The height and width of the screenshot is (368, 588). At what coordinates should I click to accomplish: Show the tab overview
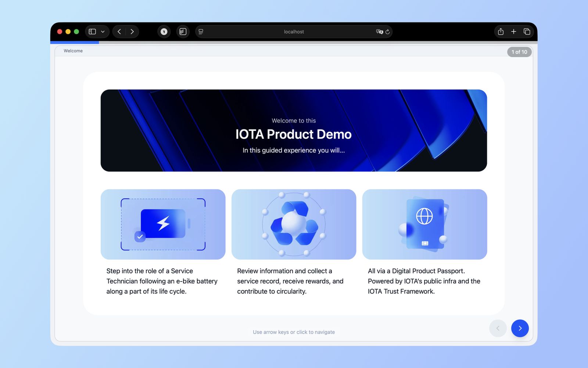point(527,32)
